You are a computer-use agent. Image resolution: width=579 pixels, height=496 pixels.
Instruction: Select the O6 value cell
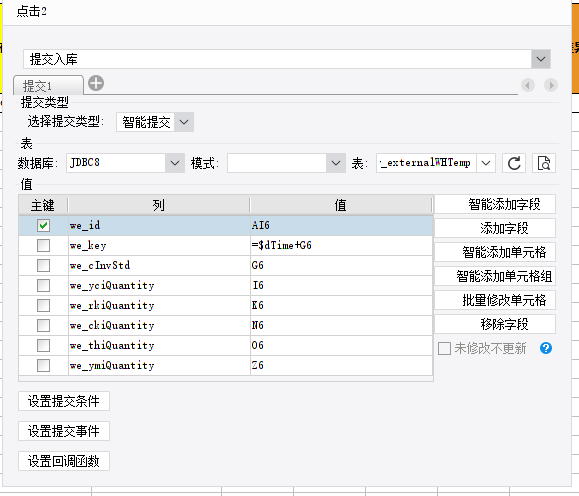pos(342,346)
